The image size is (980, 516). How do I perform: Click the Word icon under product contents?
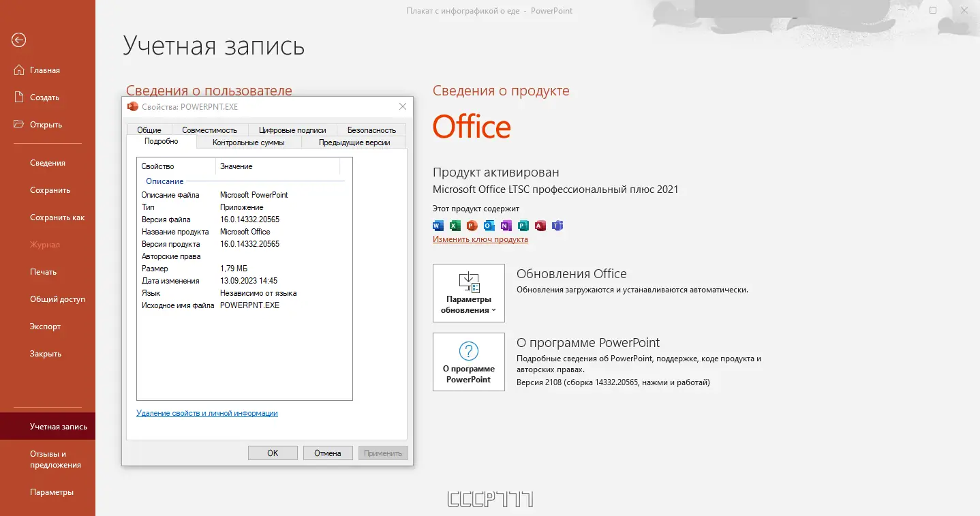438,226
